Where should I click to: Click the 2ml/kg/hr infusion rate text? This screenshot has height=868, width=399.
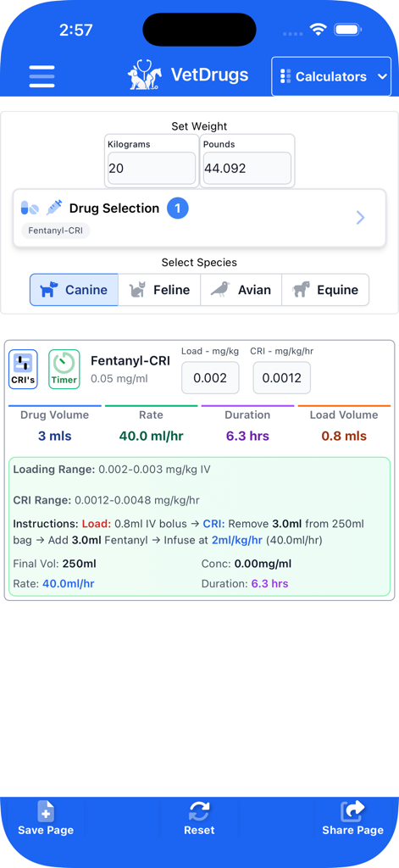point(237,540)
